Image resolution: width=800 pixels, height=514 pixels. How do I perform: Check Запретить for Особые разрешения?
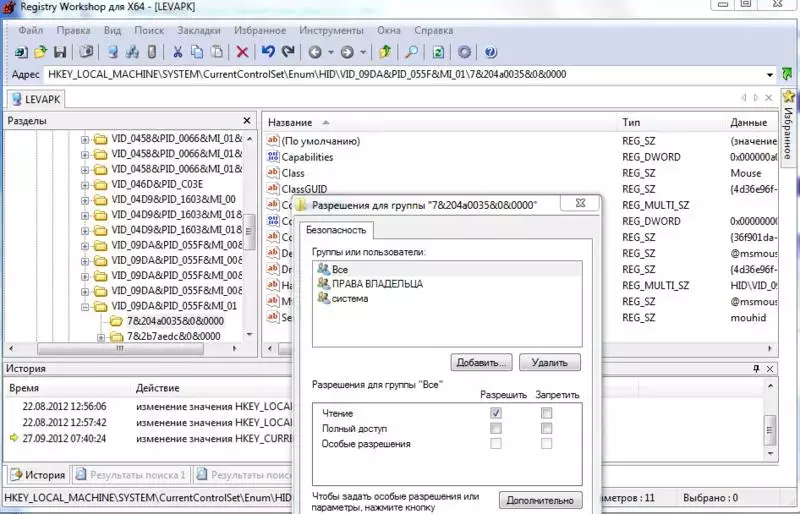[x=546, y=444]
